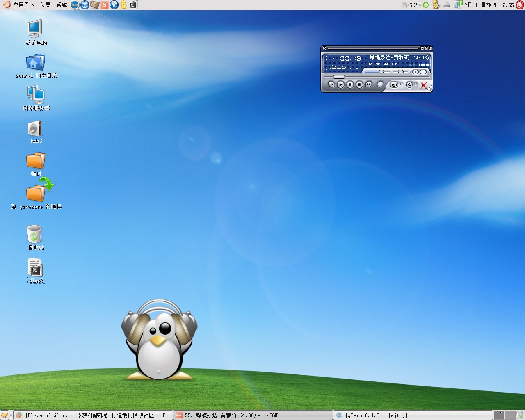
Task: Click the elapsed time display 00:18
Action: coord(350,59)
